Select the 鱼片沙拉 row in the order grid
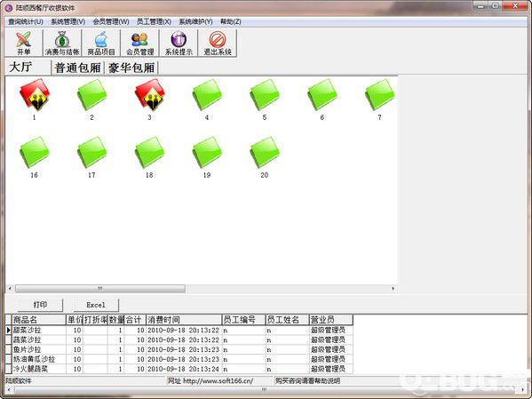 [x=179, y=349]
